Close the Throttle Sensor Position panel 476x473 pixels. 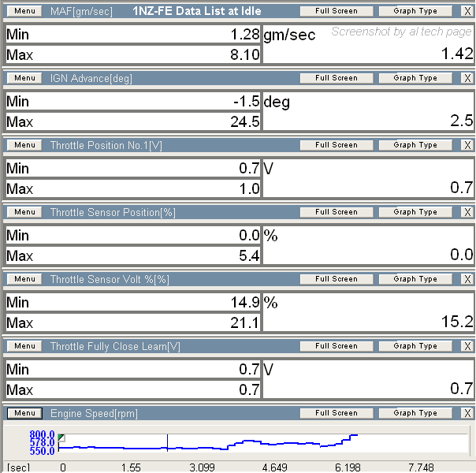coord(467,212)
